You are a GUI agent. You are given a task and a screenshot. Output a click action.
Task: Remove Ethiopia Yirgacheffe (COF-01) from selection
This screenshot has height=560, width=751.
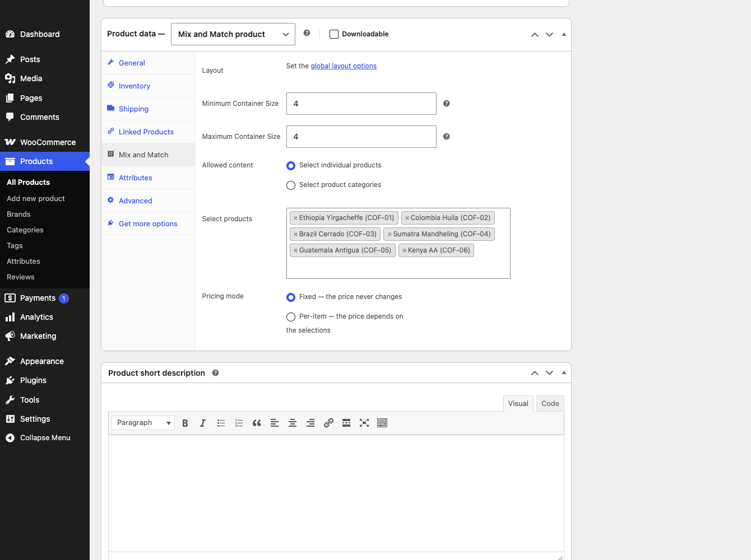(295, 218)
